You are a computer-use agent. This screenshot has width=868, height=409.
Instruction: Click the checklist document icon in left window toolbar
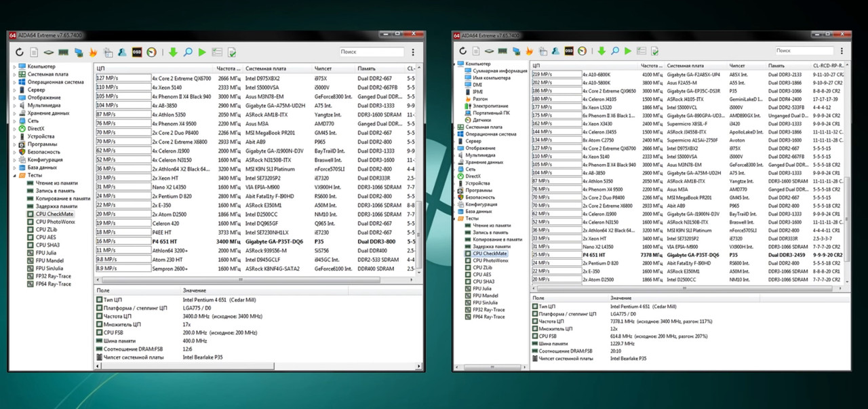[232, 52]
